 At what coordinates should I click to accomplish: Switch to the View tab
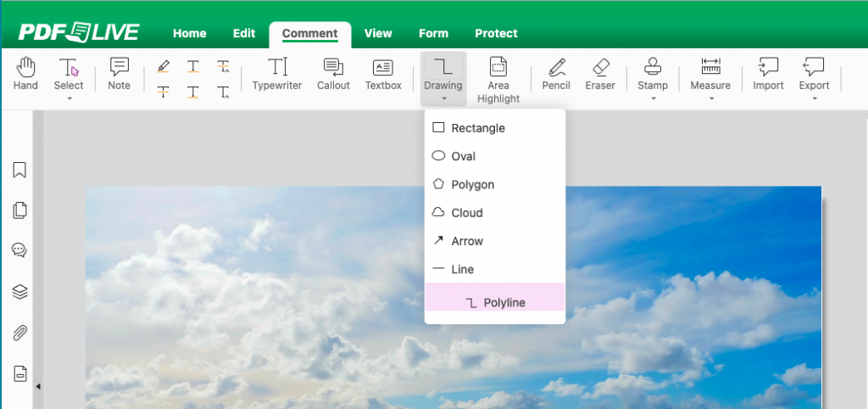[x=378, y=33]
